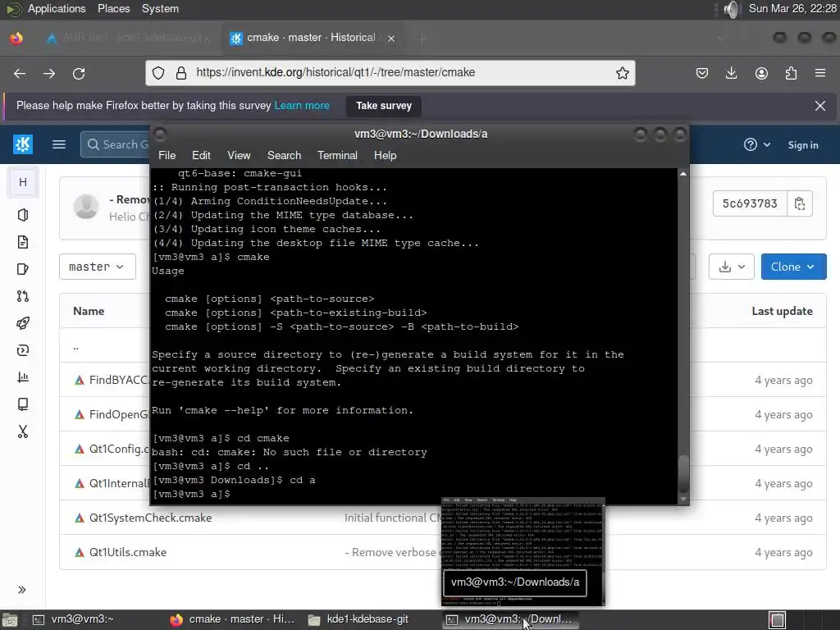Open the master branch dropdown
Viewport: 840px width, 630px height.
97,267
